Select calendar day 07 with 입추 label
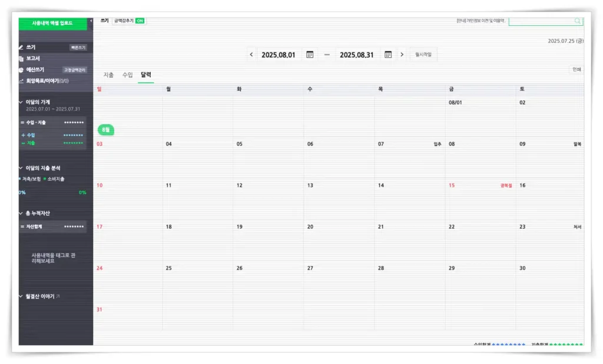The height and width of the screenshot is (364, 603). click(410, 158)
